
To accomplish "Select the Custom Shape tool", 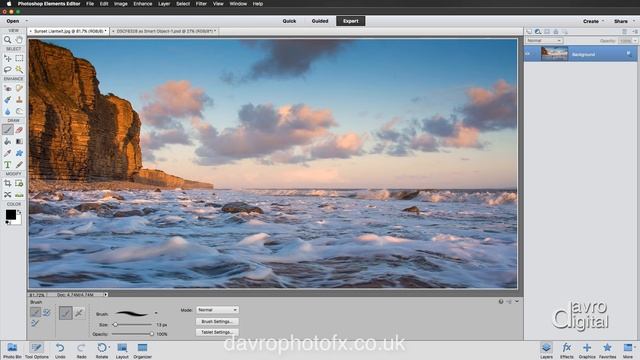I will click(x=19, y=153).
